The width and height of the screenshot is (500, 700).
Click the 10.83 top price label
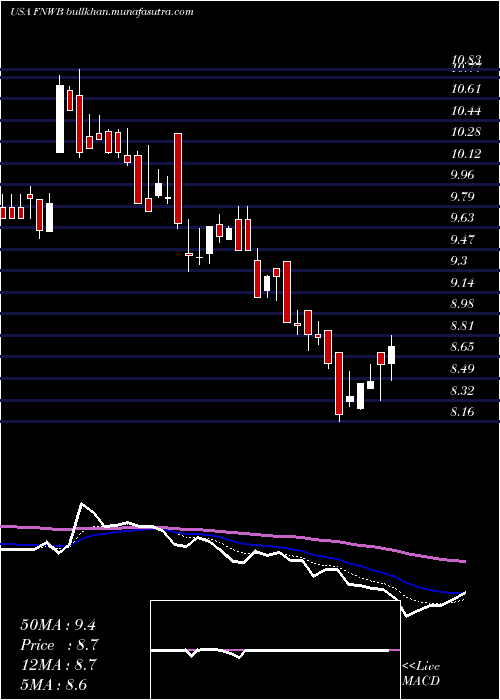tap(466, 60)
